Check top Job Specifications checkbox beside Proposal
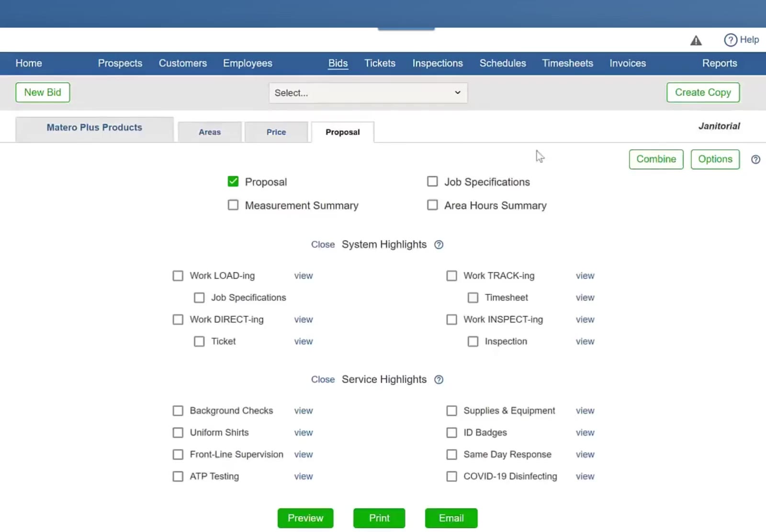Screen dimensions: 766x532 coord(432,181)
